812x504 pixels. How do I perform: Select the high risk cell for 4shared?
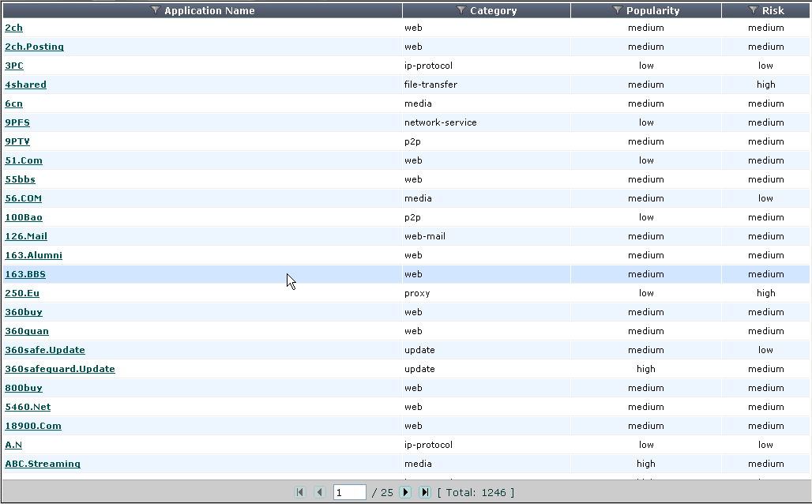(766, 85)
